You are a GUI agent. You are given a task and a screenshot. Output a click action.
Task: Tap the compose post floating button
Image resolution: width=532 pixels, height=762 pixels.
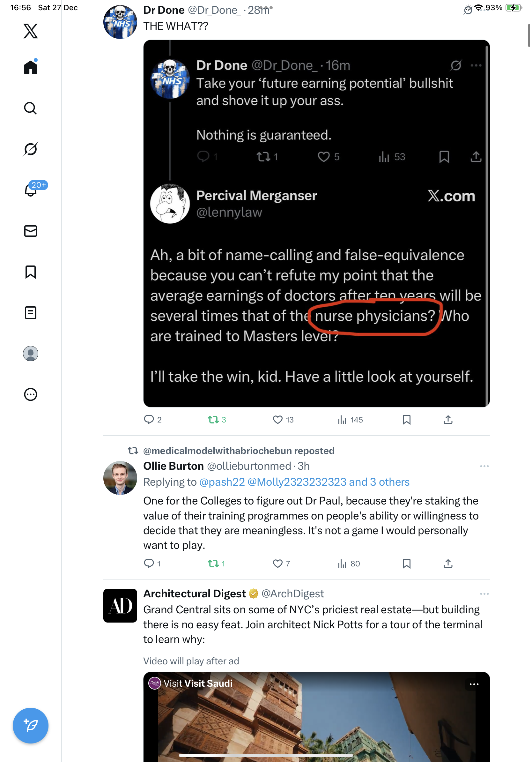(x=31, y=726)
